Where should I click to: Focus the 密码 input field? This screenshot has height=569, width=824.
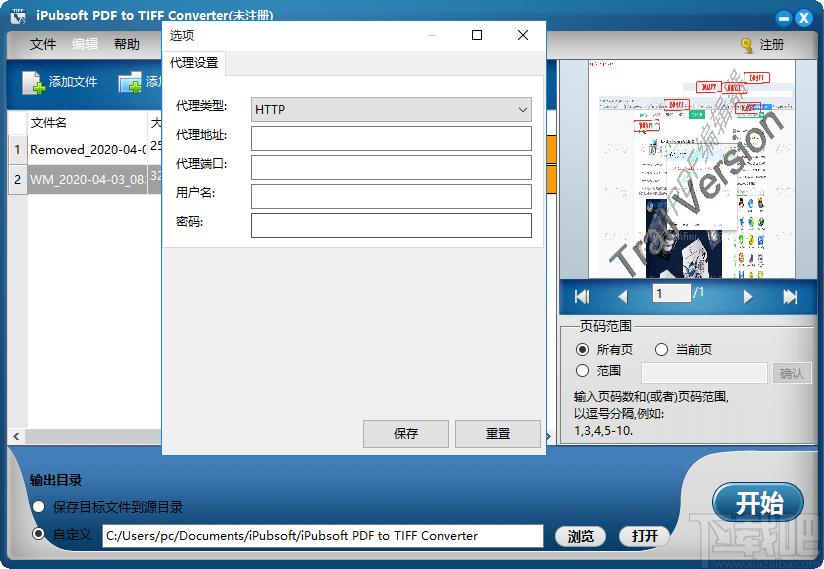[391, 225]
